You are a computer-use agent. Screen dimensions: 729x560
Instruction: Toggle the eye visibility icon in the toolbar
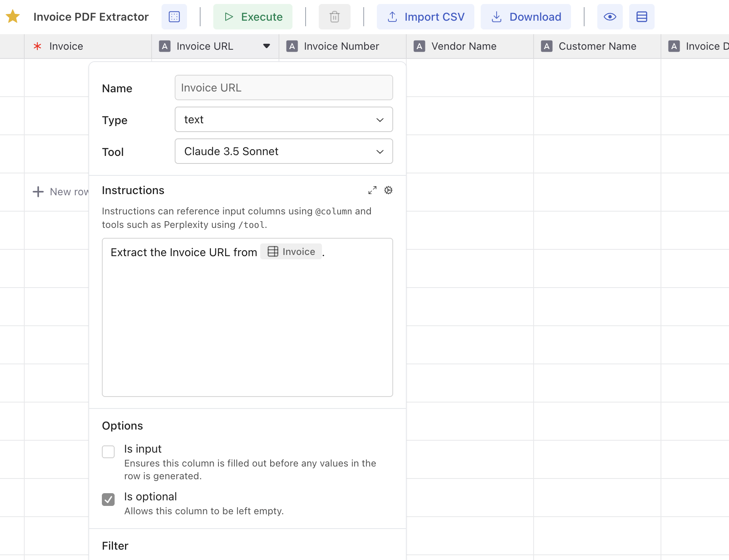[610, 17]
